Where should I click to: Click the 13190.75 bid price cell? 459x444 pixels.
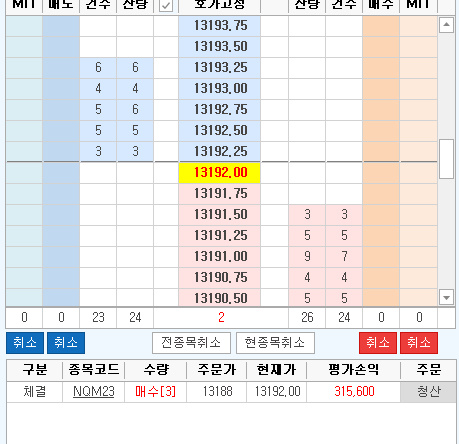(220, 277)
